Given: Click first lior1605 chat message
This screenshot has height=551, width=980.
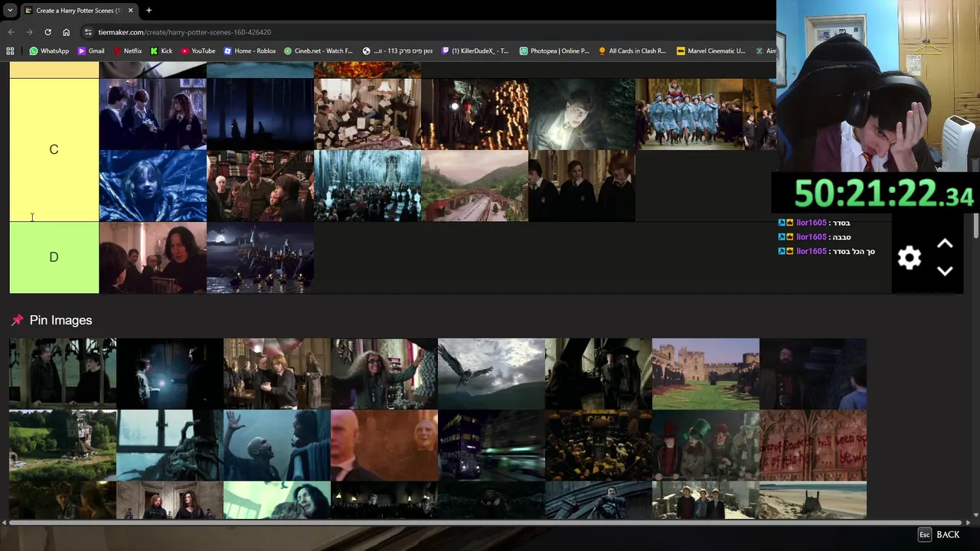Looking at the screenshot, I should [814, 223].
